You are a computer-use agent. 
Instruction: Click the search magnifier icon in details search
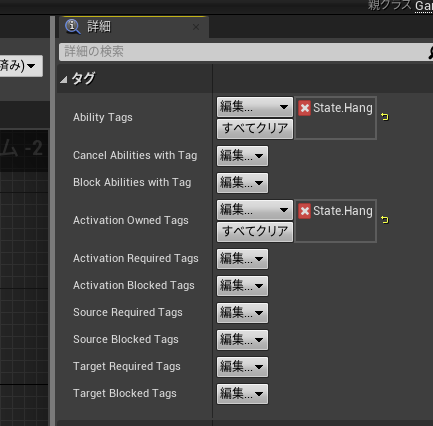click(430, 52)
